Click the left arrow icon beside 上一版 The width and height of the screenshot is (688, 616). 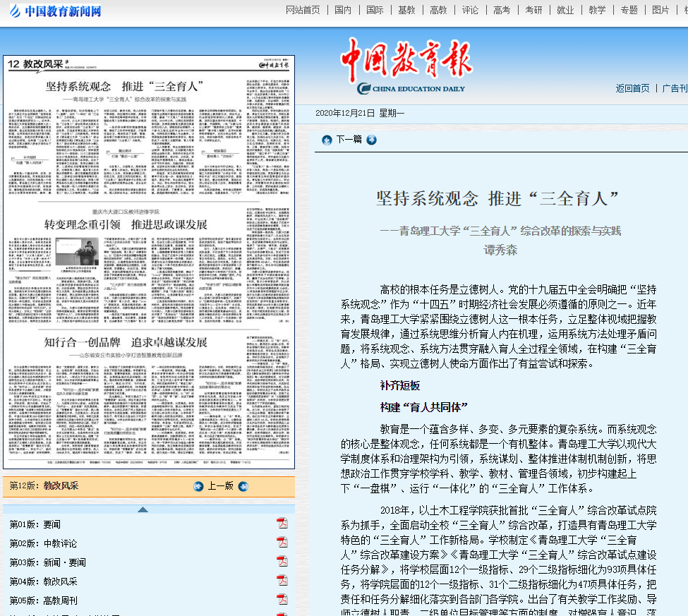coord(198,486)
